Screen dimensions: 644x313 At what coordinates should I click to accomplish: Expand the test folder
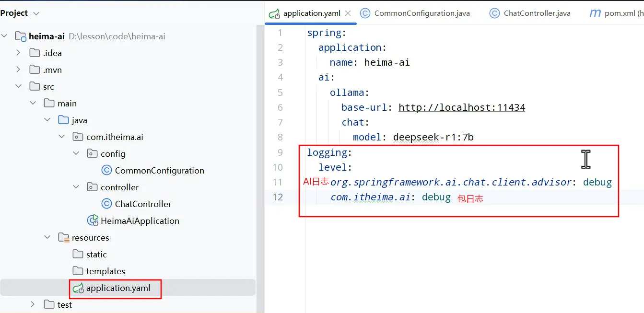(33, 304)
